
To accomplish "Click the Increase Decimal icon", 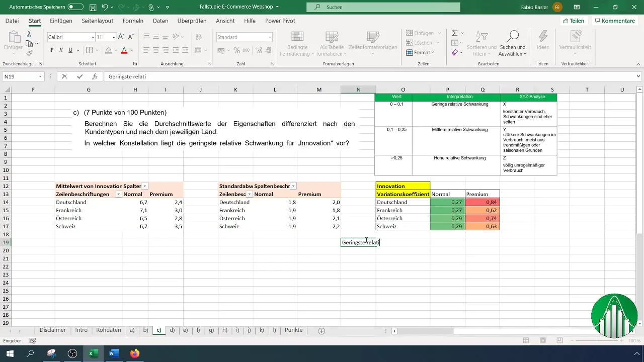I will pyautogui.click(x=258, y=50).
